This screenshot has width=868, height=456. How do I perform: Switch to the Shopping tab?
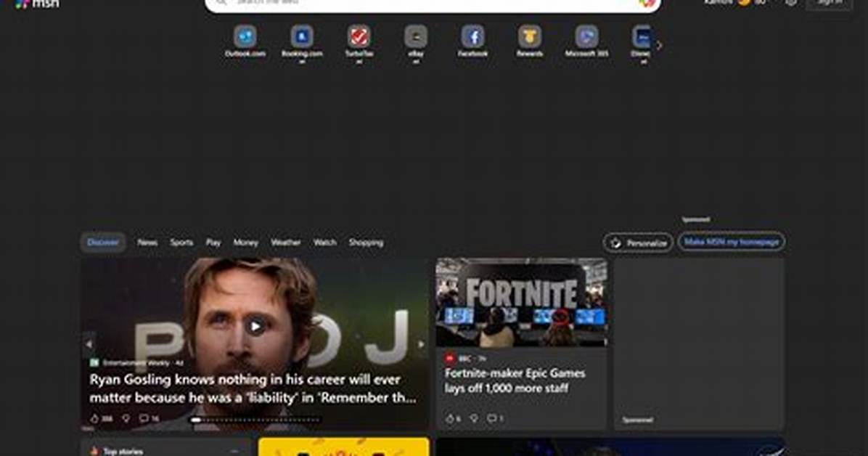[366, 242]
